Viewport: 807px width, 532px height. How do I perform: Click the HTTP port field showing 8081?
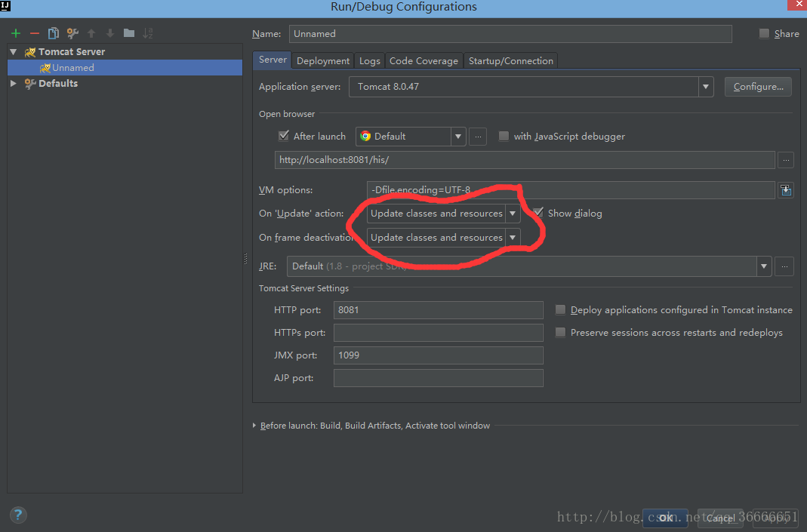pyautogui.click(x=438, y=310)
